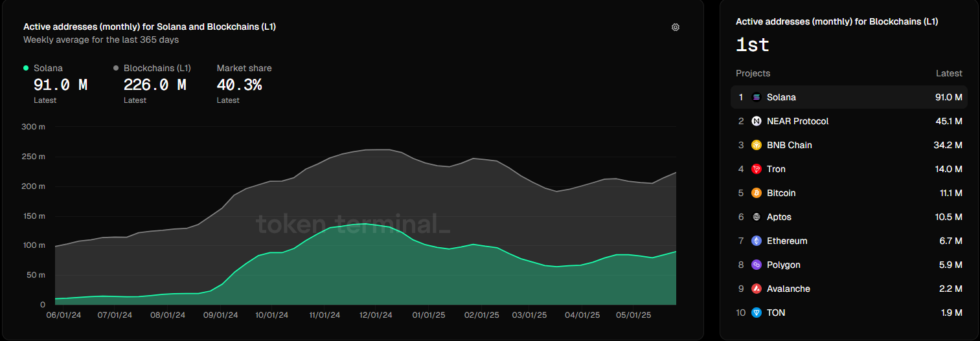Toggle the green Solana legend dot
This screenshot has height=341, width=980.
pyautogui.click(x=26, y=68)
